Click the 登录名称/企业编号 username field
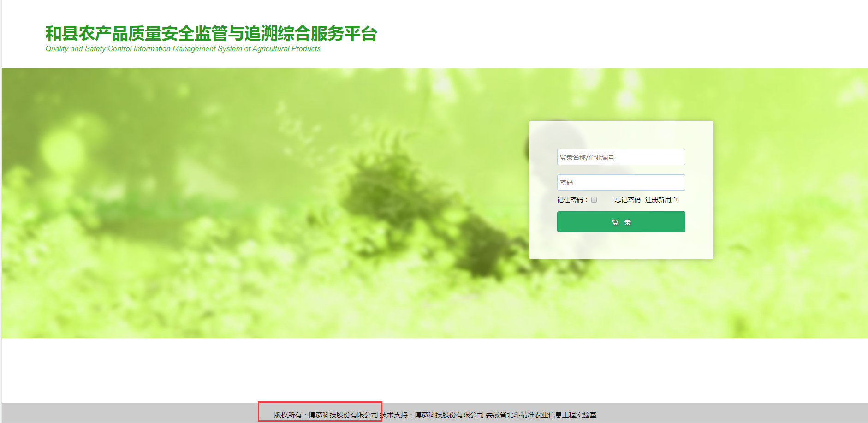This screenshot has width=868, height=423. (x=621, y=157)
